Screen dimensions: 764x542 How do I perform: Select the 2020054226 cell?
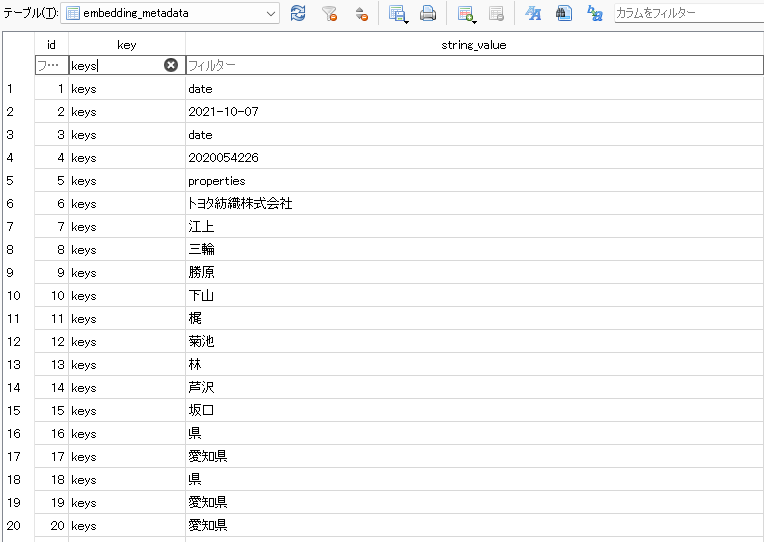pyautogui.click(x=474, y=157)
